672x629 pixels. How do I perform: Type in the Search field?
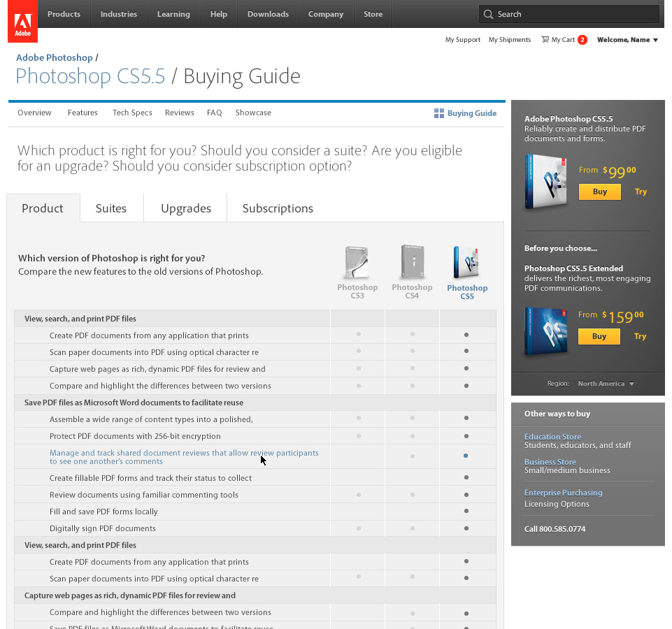click(573, 14)
